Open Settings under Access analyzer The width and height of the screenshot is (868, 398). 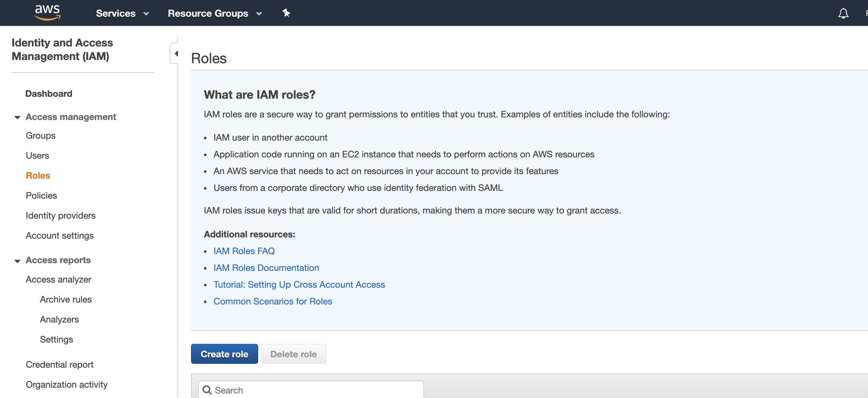[56, 339]
